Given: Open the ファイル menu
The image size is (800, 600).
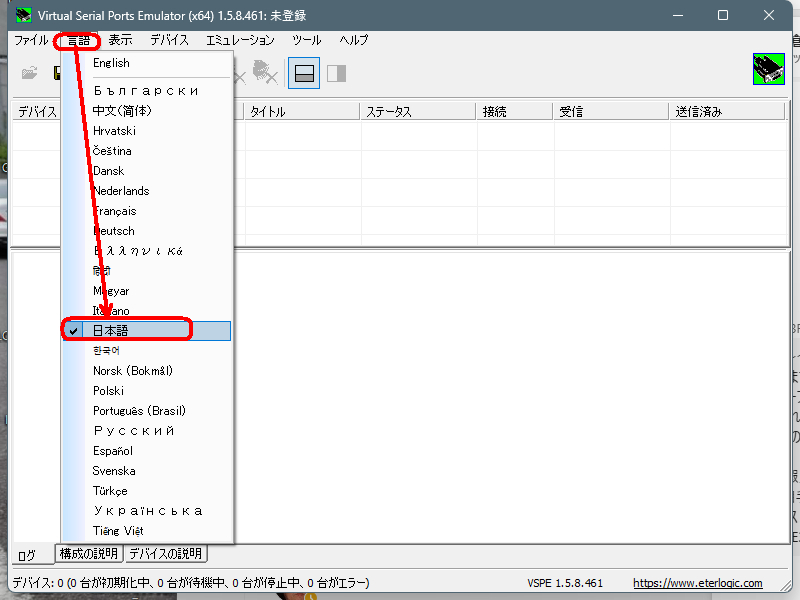Looking at the screenshot, I should point(31,41).
